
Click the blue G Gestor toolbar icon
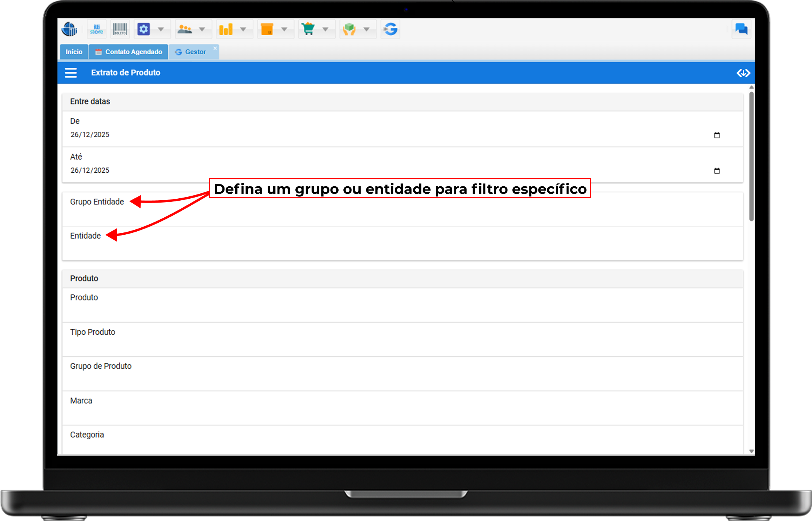(390, 29)
